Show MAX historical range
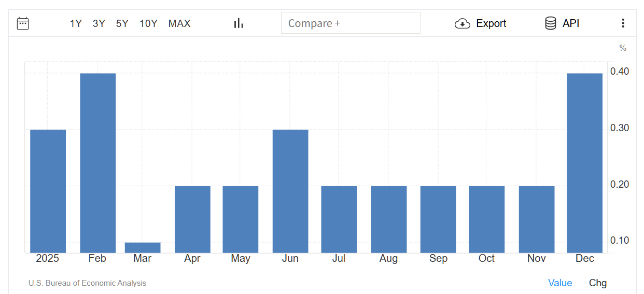644x294 pixels. pyautogui.click(x=179, y=23)
